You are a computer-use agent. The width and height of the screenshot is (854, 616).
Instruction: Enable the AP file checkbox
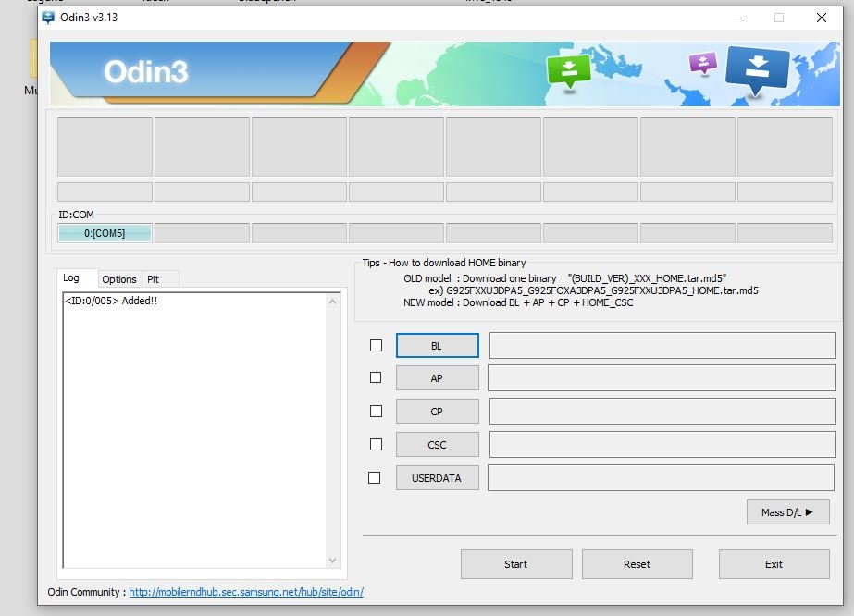376,377
